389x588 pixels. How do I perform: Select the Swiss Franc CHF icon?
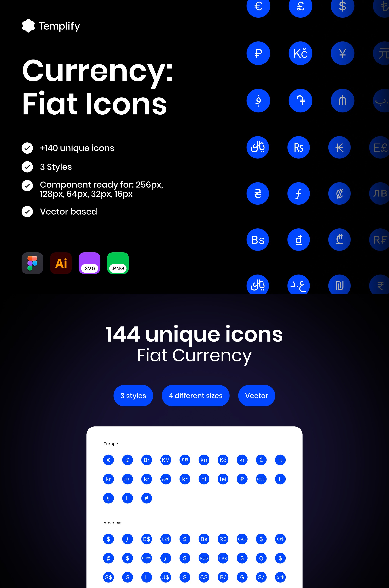(x=127, y=479)
